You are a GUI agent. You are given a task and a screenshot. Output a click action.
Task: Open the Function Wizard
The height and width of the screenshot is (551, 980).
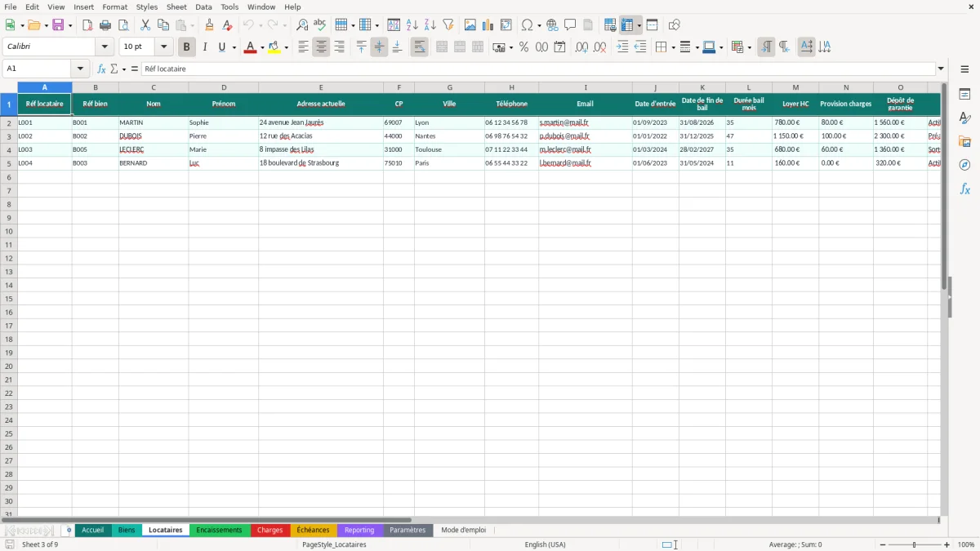[102, 69]
